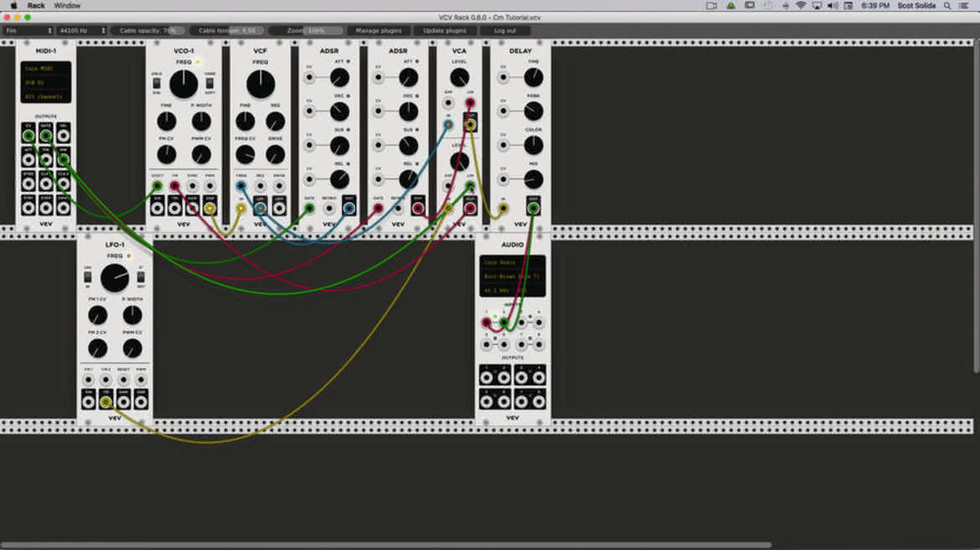The width and height of the screenshot is (980, 550).
Task: Click AUDIO module input 1 port
Action: tap(487, 322)
